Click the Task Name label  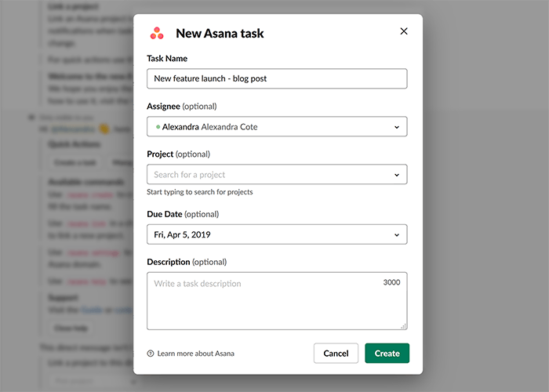(167, 59)
